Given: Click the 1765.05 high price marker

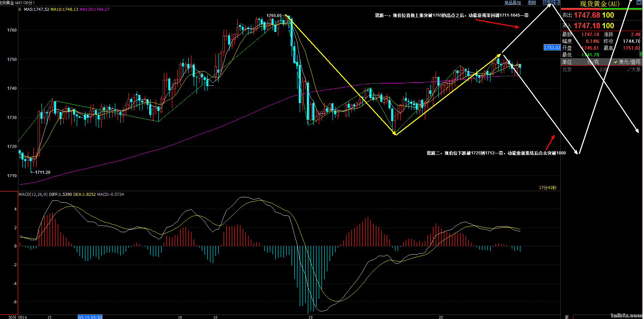Looking at the screenshot, I should 274,16.
